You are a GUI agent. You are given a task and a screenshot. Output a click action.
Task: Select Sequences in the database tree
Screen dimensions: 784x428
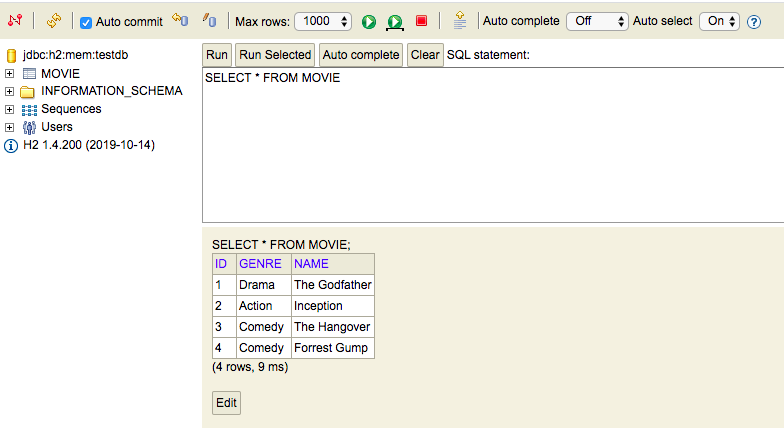click(71, 109)
